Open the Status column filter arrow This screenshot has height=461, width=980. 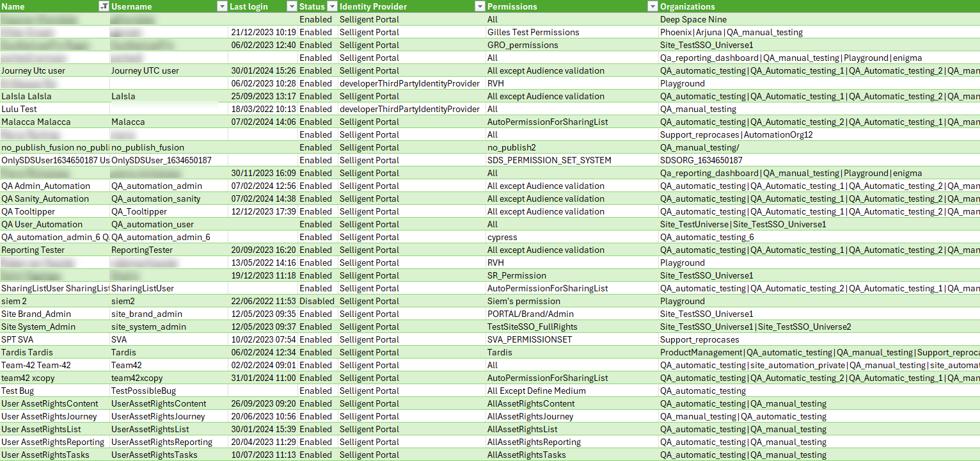(x=331, y=6)
